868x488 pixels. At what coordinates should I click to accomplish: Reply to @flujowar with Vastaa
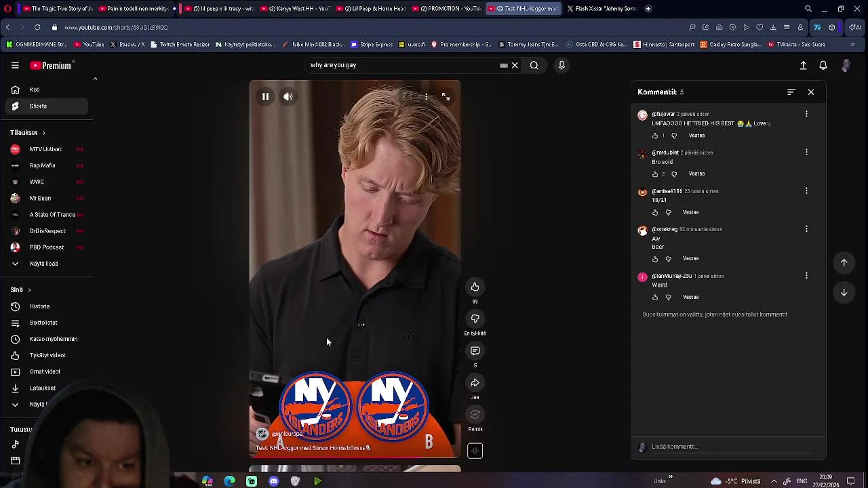tap(696, 136)
